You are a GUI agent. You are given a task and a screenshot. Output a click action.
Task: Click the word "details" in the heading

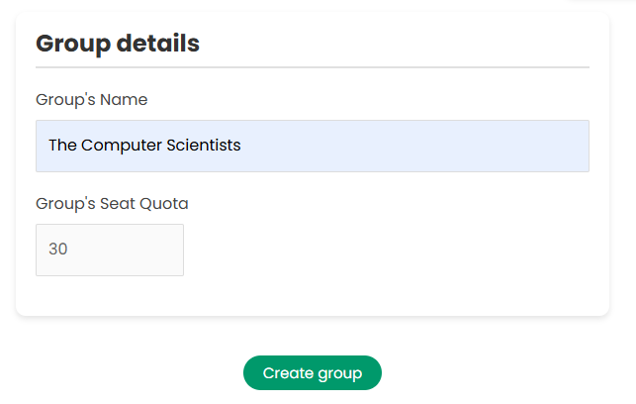pos(158,43)
